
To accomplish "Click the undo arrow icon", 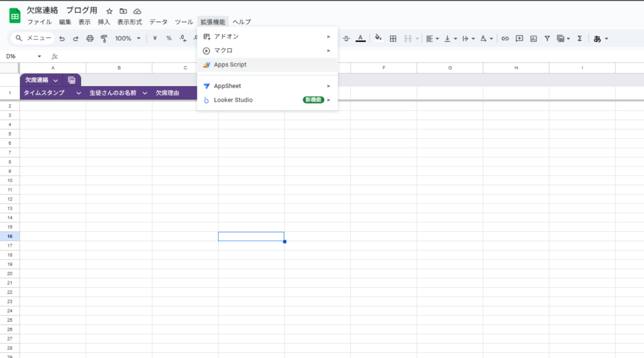I will [x=62, y=38].
